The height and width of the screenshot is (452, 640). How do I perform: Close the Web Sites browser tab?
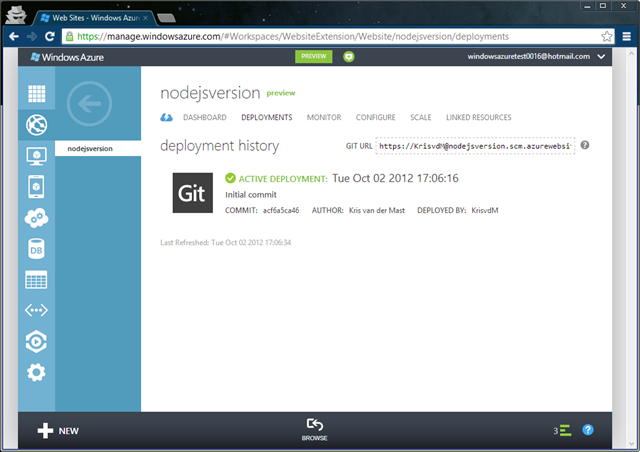pyautogui.click(x=146, y=18)
